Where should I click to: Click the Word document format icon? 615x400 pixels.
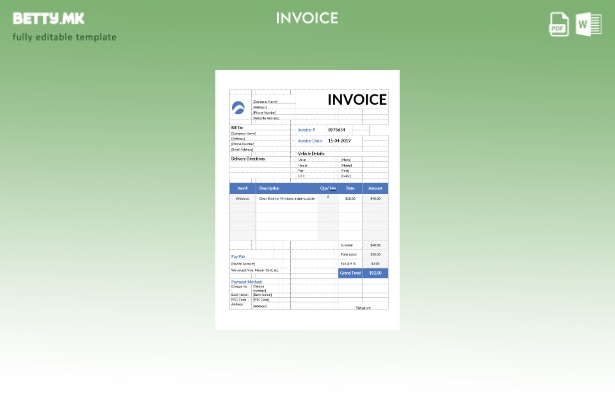(x=588, y=25)
